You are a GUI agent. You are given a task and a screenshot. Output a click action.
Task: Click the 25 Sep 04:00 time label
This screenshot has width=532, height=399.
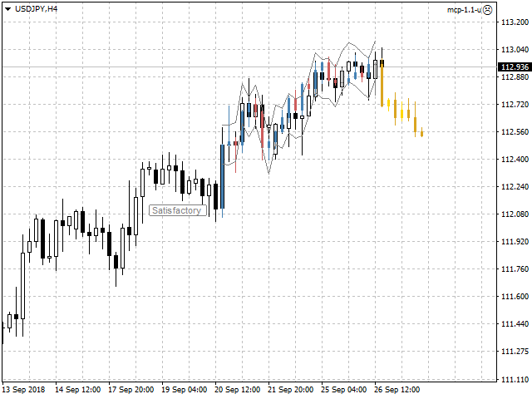tap(344, 389)
